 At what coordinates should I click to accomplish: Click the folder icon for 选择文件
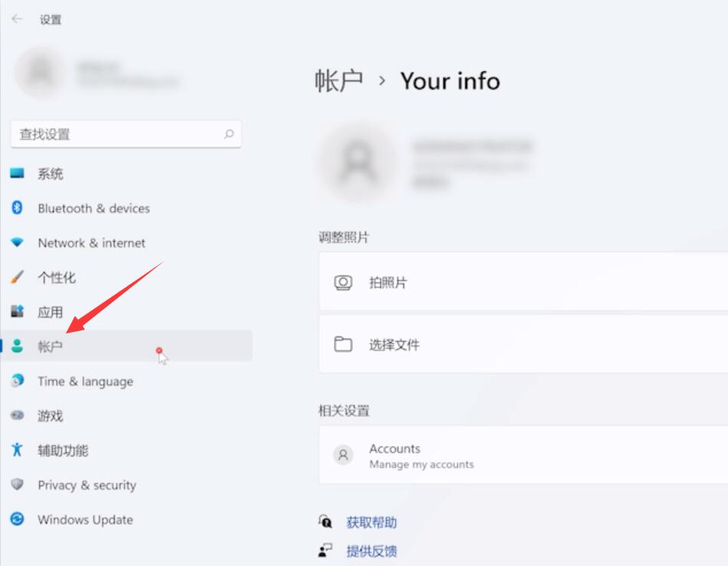[x=343, y=344]
